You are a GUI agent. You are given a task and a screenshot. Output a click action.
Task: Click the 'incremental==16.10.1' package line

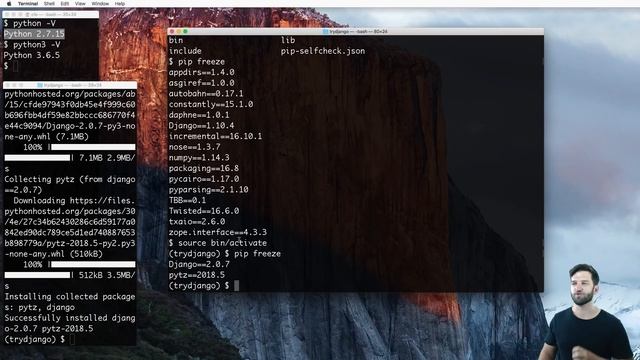pos(216,136)
